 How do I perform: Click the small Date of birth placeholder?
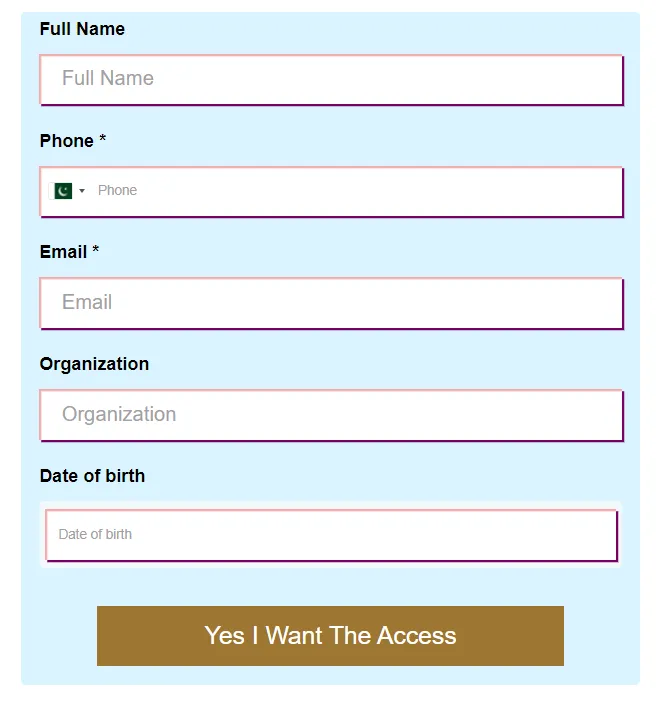click(95, 534)
